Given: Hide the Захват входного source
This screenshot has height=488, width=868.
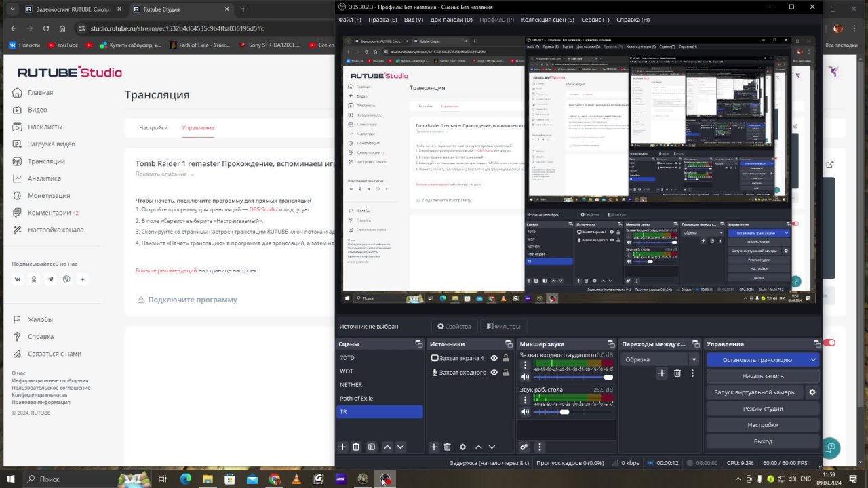Looking at the screenshot, I should [494, 372].
